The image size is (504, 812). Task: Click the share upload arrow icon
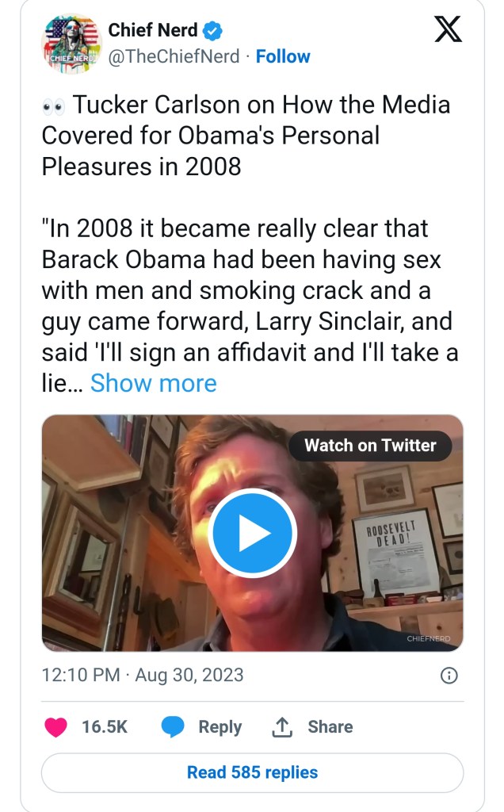281,726
